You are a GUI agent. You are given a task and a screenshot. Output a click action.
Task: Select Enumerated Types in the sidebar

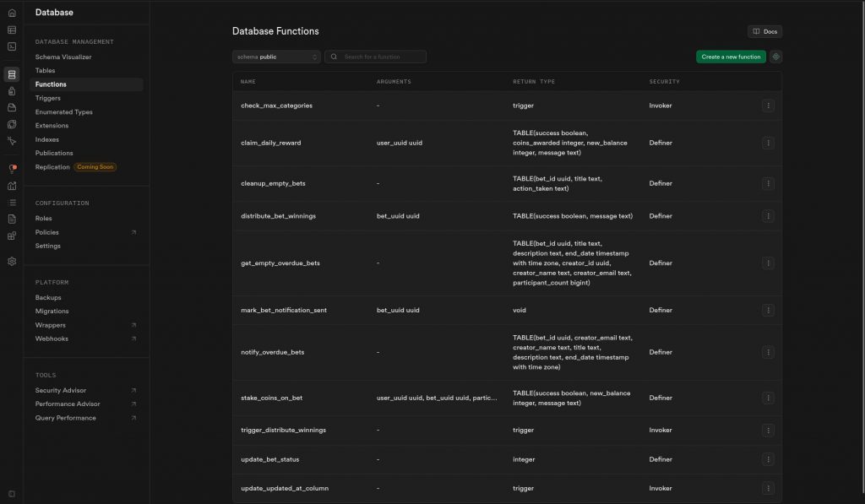point(64,111)
